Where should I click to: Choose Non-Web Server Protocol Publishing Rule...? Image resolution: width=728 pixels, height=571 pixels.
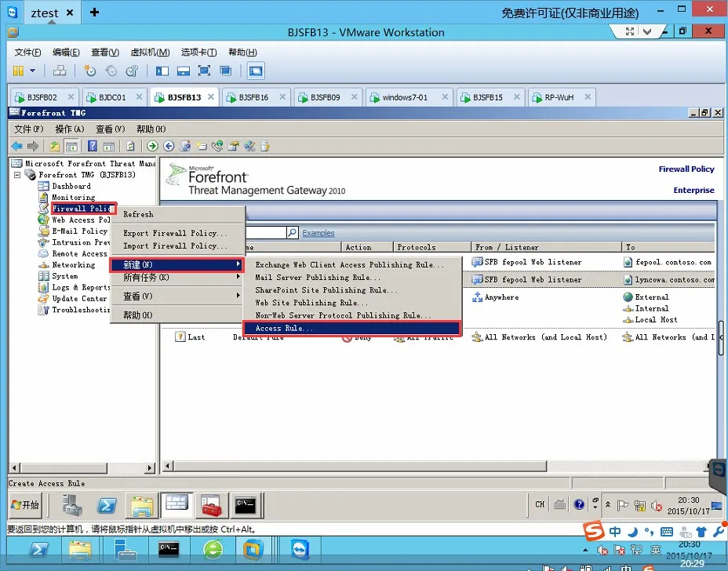343,315
